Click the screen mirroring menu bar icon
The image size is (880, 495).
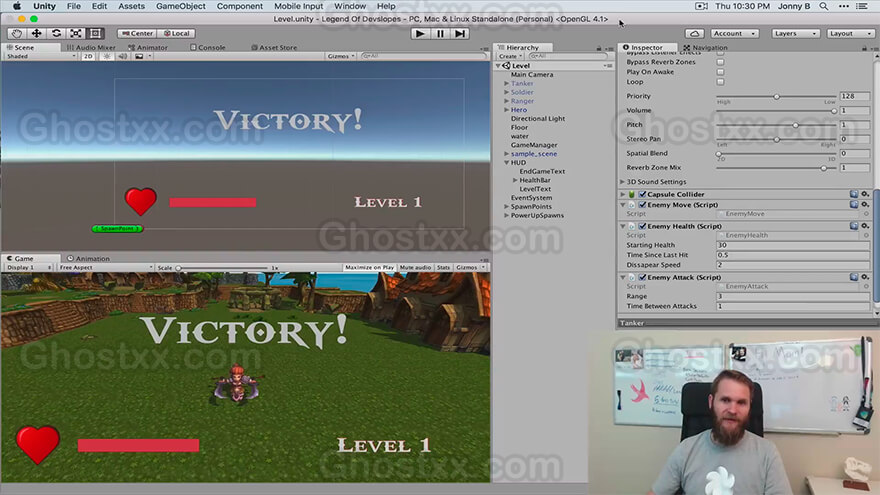(702, 6)
